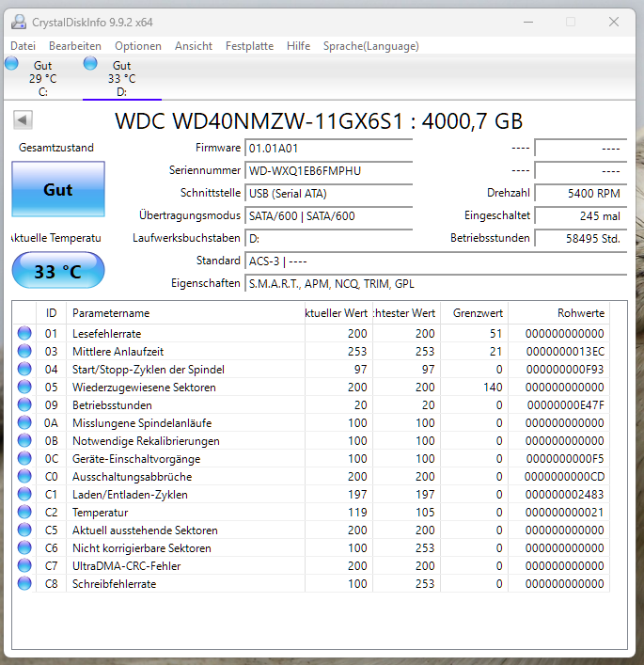Click status orb of Aktuell ausstehende Sektoren row
The image size is (644, 665).
[24, 530]
